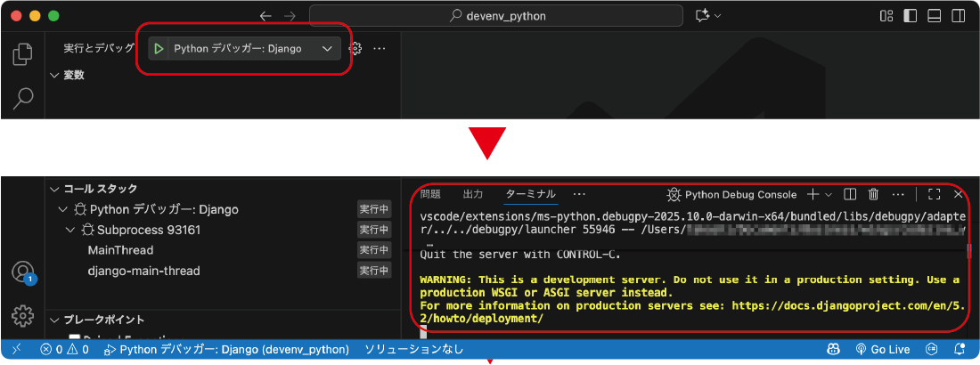
Task: Open Customize Layout icon
Action: (886, 16)
